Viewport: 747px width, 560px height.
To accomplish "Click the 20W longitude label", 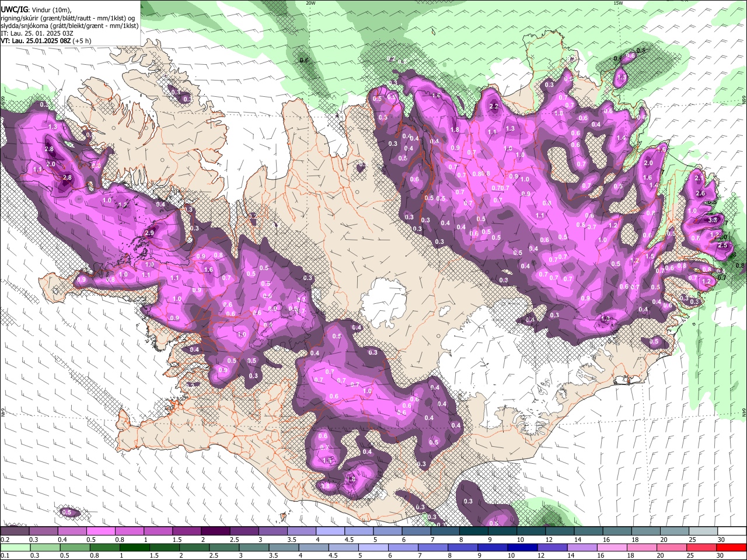I will pos(310,3).
